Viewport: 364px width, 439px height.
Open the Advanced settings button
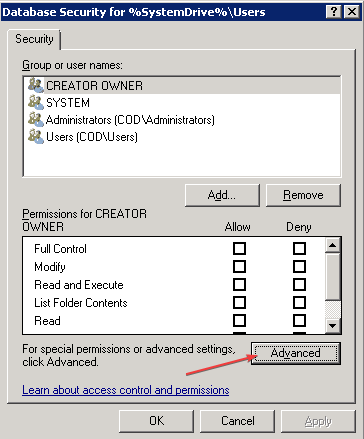(296, 353)
